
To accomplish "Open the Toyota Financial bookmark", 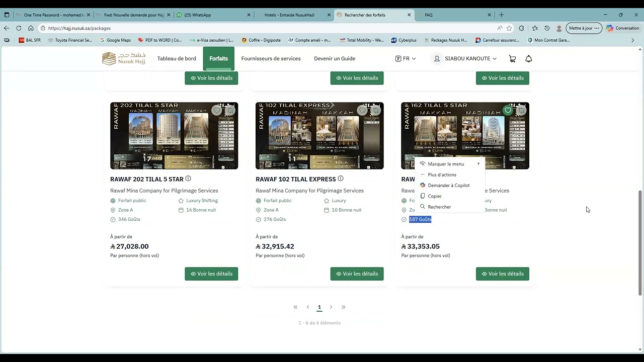I will point(70,40).
